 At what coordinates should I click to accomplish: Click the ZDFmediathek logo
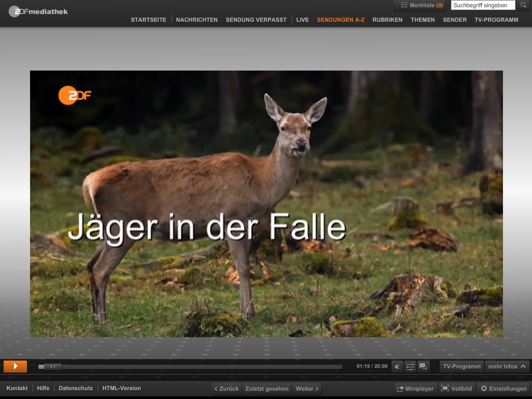click(x=38, y=11)
